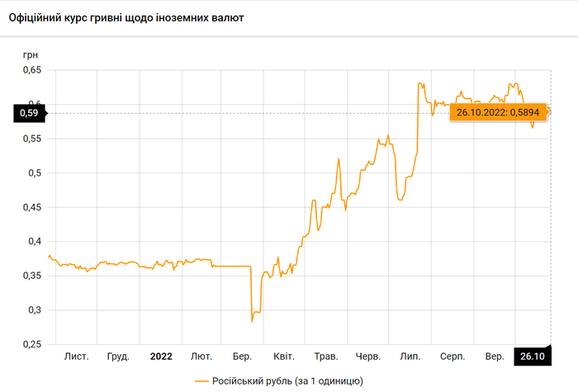
Task: Click the Трав. month label
Action: coord(326,357)
